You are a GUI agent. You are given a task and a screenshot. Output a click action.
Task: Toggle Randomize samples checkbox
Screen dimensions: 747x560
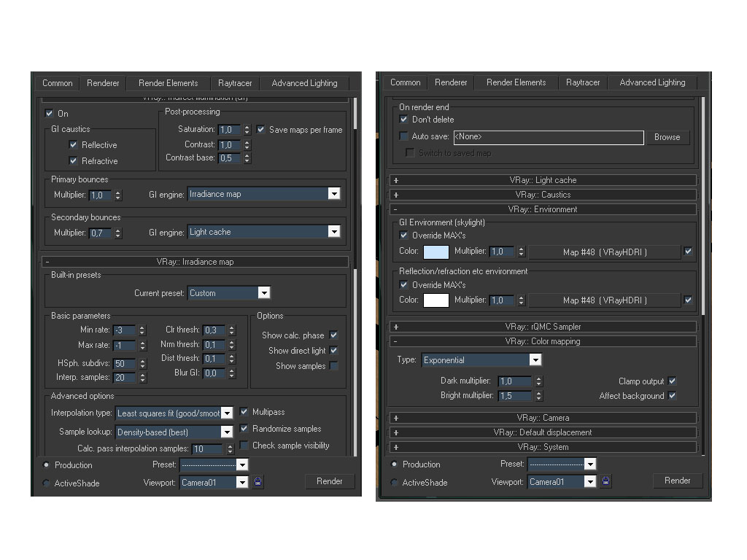pyautogui.click(x=244, y=428)
